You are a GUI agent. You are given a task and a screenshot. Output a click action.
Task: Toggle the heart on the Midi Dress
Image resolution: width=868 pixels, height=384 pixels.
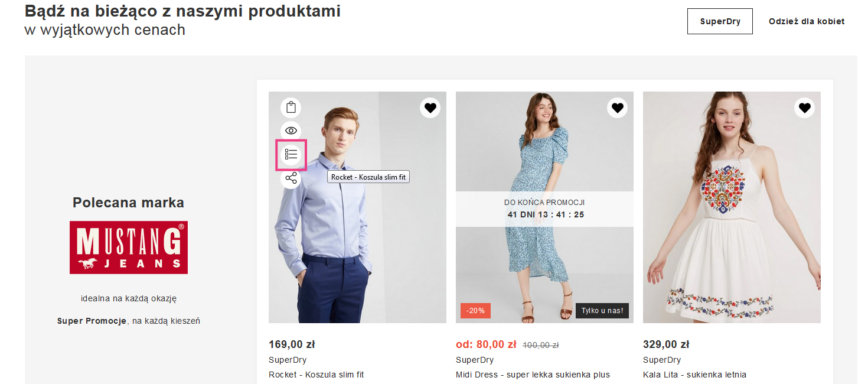617,108
